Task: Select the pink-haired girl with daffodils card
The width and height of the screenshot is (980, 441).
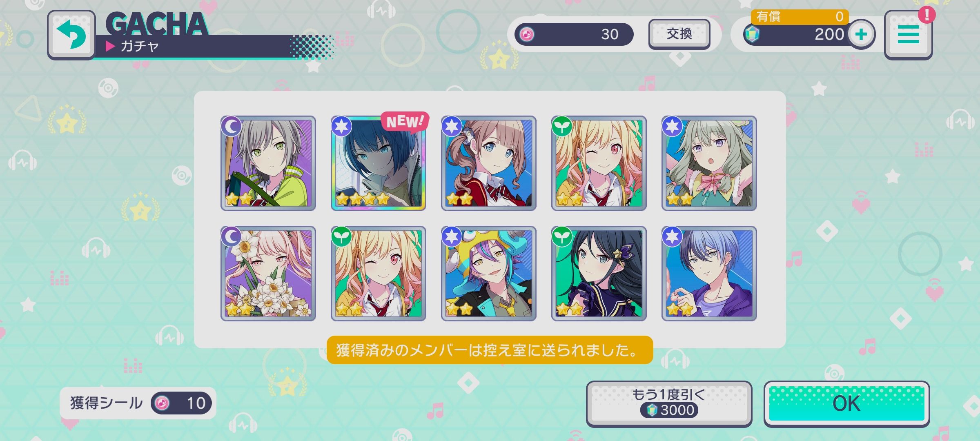Action: (268, 274)
